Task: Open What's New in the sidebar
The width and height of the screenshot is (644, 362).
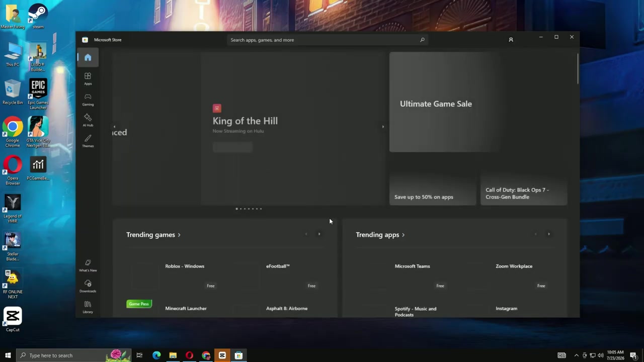Action: point(88,265)
